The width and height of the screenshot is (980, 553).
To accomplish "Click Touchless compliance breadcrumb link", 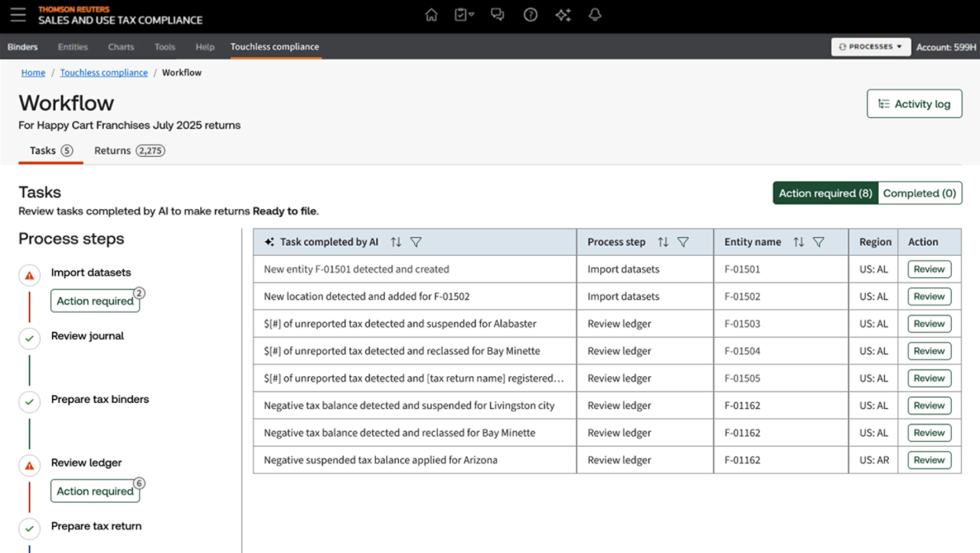I will pos(104,73).
